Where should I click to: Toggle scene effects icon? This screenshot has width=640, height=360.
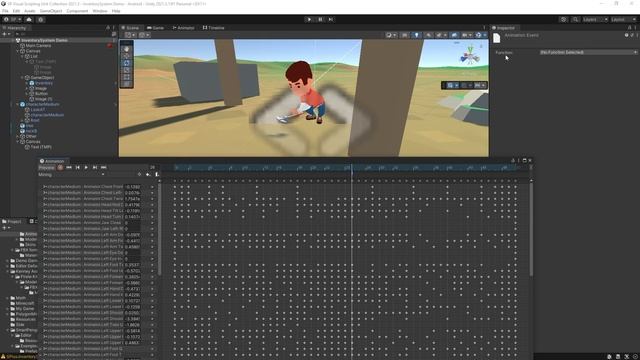point(440,35)
